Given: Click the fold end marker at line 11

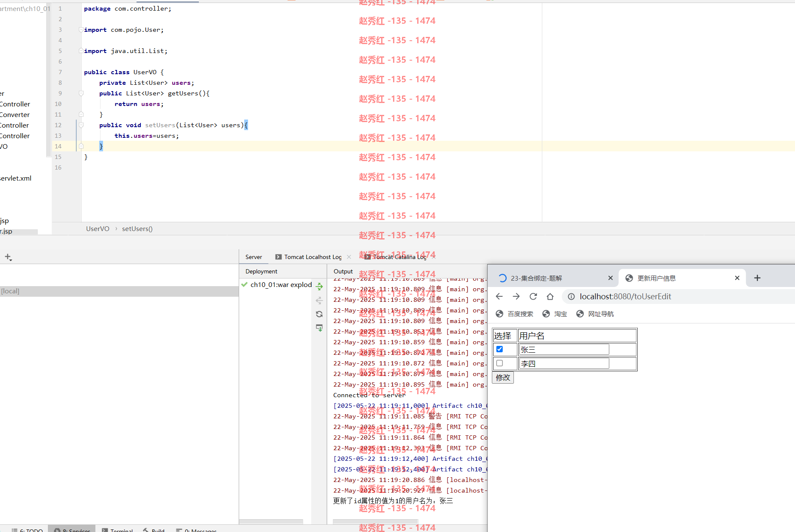Looking at the screenshot, I should [81, 114].
